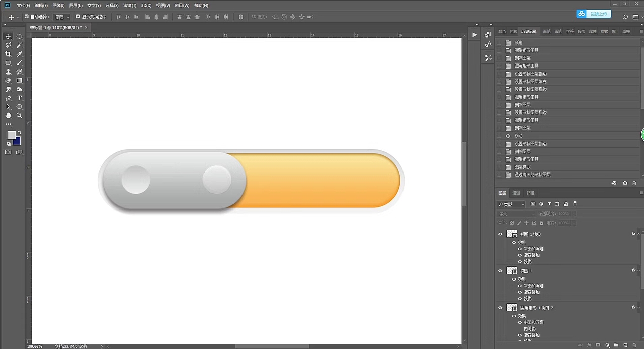Select the Path Selection arrow tool
644x349 pixels.
pos(8,107)
